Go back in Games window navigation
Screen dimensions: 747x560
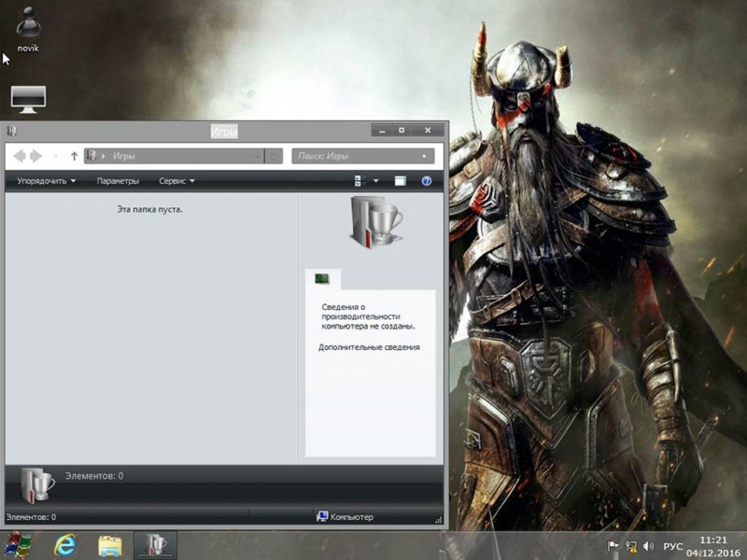coord(20,156)
